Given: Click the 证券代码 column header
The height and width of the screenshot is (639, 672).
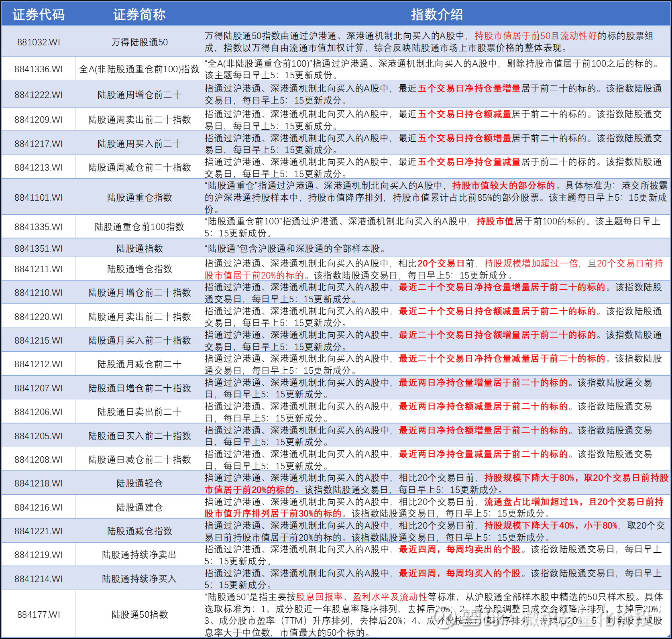Looking at the screenshot, I should pyautogui.click(x=38, y=14).
